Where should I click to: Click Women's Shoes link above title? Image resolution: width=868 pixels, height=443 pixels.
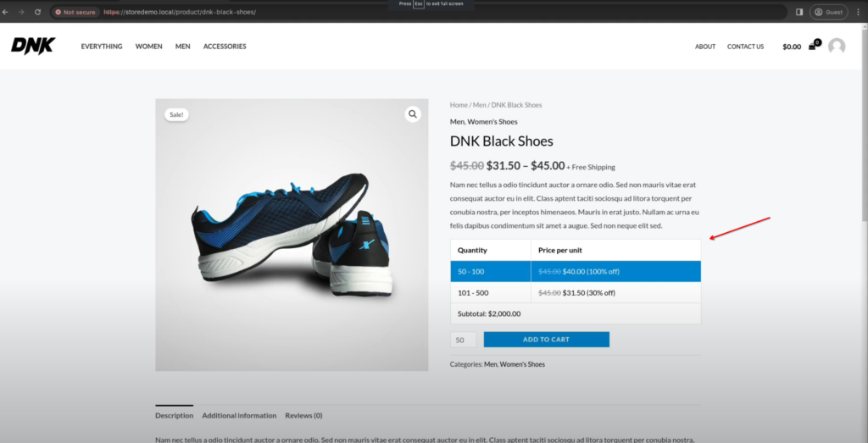pyautogui.click(x=492, y=122)
